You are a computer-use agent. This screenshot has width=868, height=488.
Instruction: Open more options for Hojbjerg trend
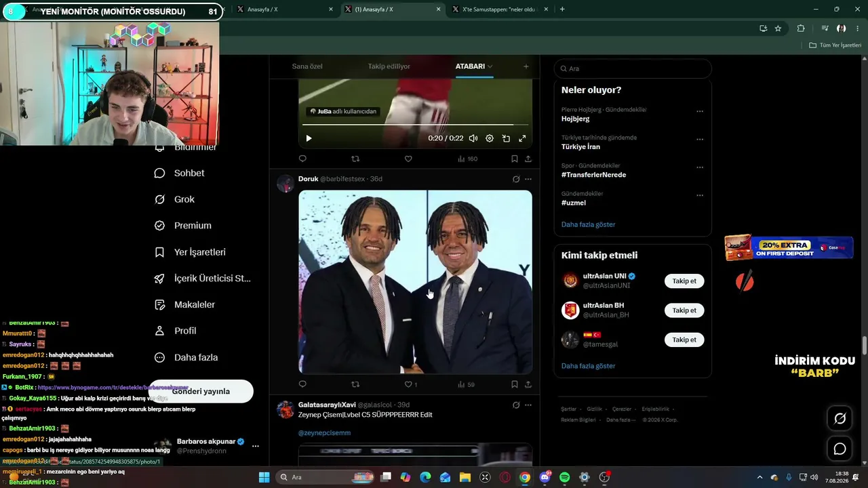[x=700, y=111]
